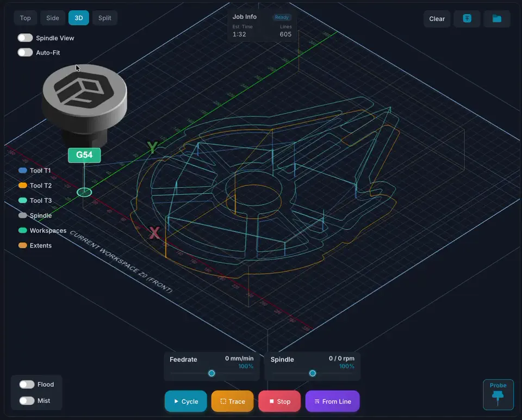Click the 0 mm/min feedrate readout
The image size is (522, 420).
click(239, 359)
